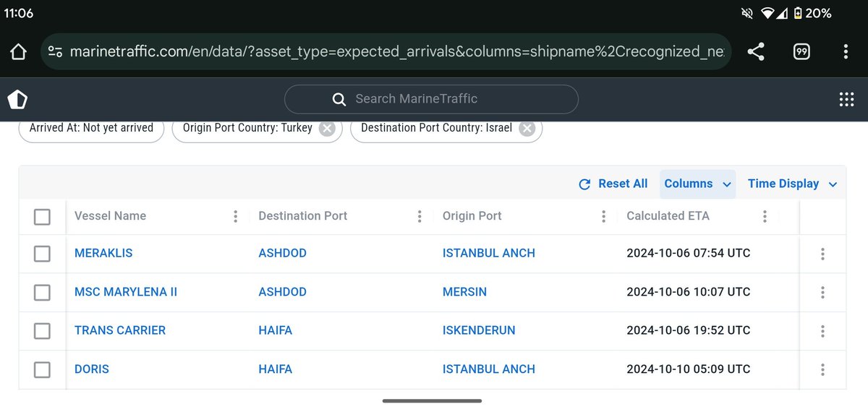
Task: Open ISTANBUL ANCH origin port for MERAKLIS
Action: 489,253
